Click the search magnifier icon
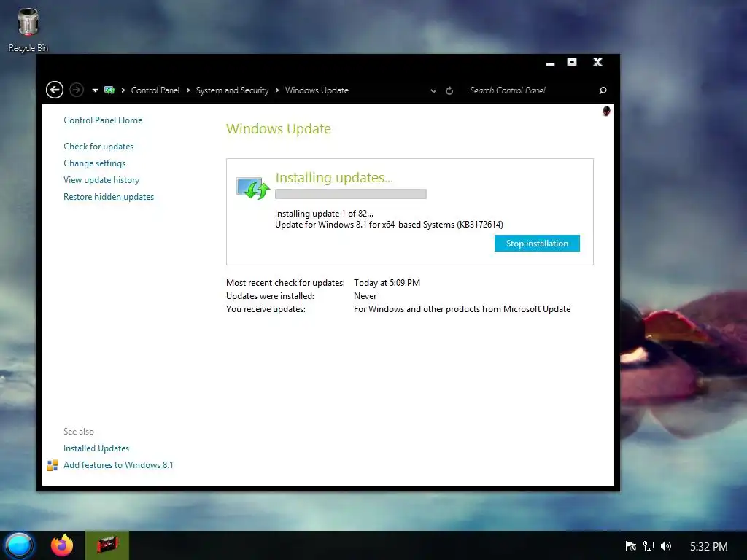 pos(603,90)
